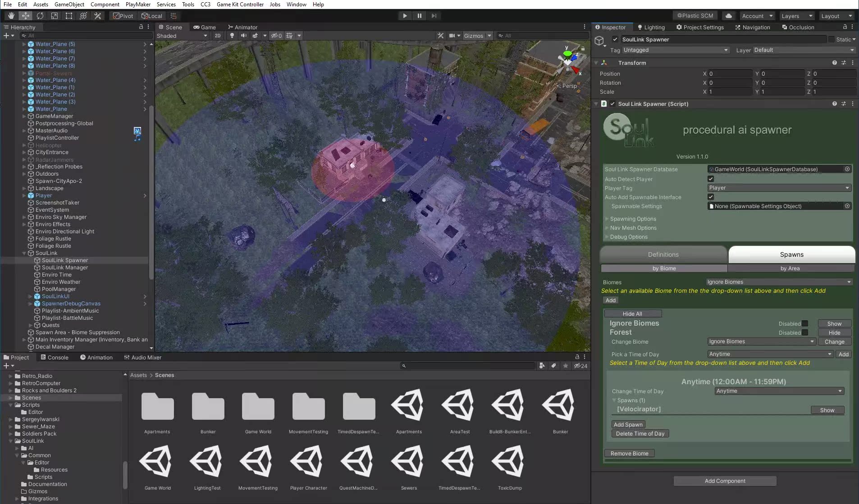This screenshot has height=504, width=859.
Task: Click the Hide All button
Action: tap(632, 313)
